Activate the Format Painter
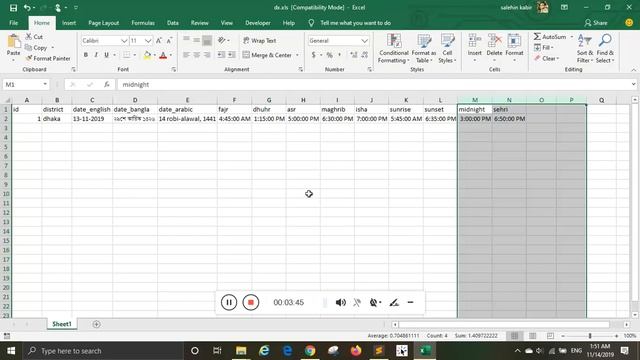The image size is (640, 360). [48, 58]
